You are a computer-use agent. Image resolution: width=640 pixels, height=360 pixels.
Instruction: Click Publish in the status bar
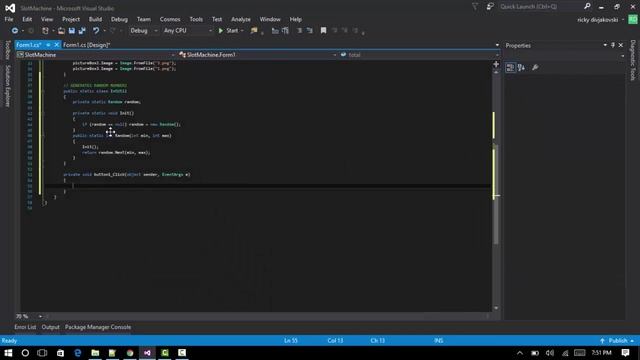(x=617, y=340)
